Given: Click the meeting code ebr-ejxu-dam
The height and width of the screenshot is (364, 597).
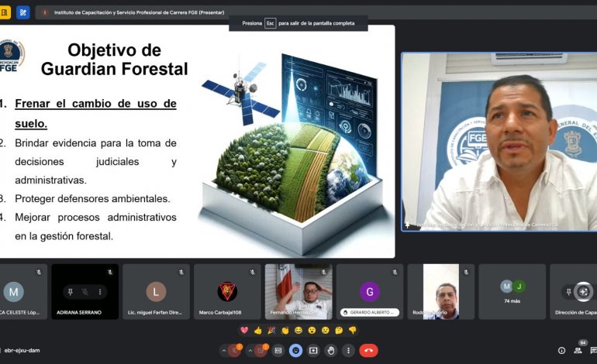Looking at the screenshot, I should 22,350.
